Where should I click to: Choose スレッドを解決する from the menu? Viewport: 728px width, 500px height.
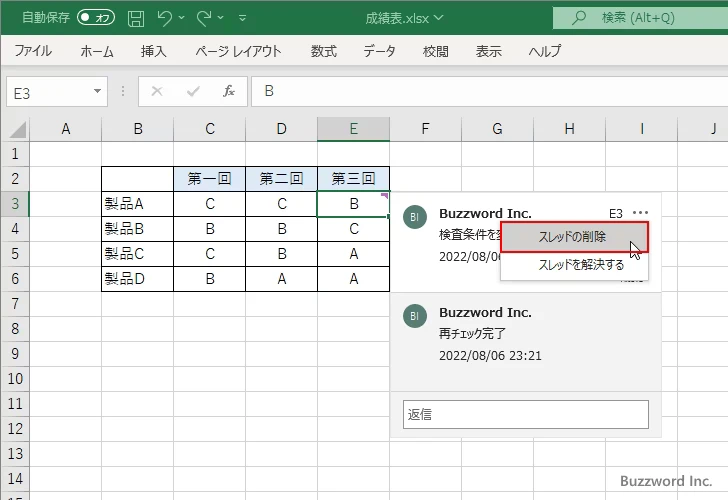point(581,265)
